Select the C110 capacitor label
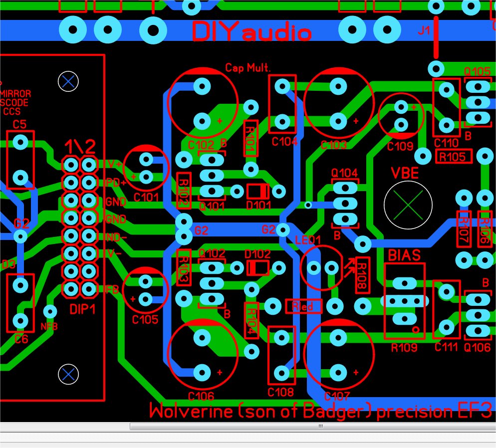The width and height of the screenshot is (496, 448). click(x=446, y=143)
